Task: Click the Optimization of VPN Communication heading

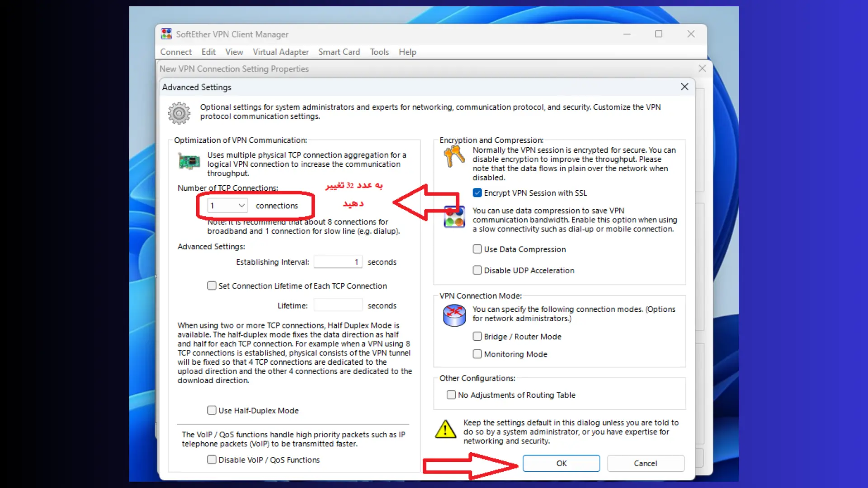Action: click(241, 140)
